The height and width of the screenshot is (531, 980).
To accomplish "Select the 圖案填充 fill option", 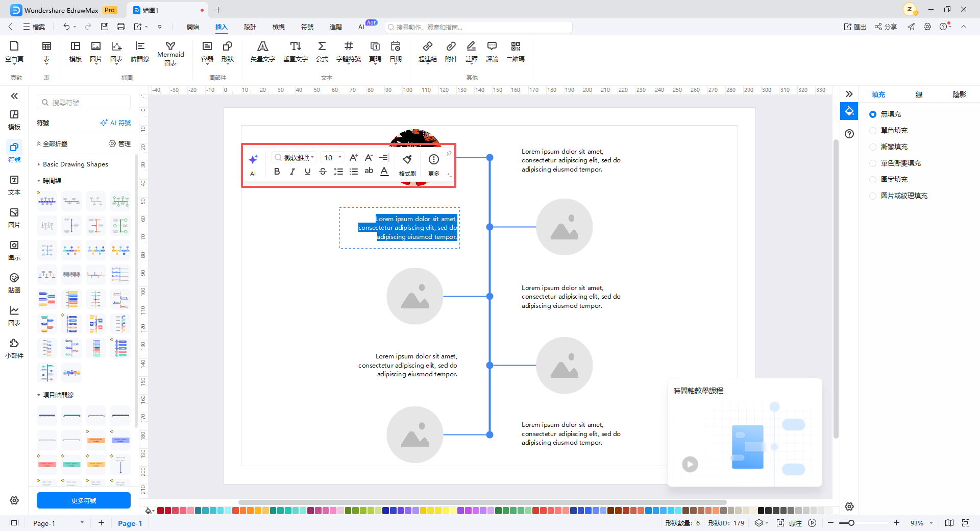I will [x=889, y=180].
